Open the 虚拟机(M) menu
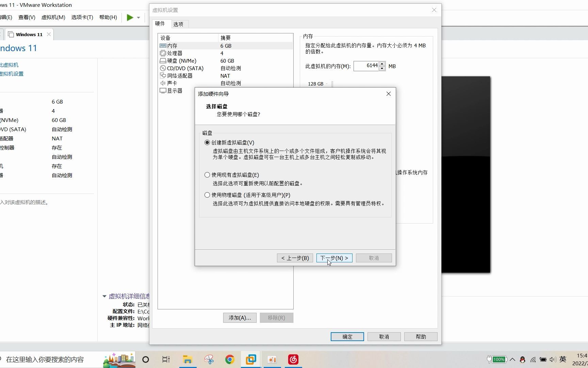The height and width of the screenshot is (368, 588). pos(53,17)
